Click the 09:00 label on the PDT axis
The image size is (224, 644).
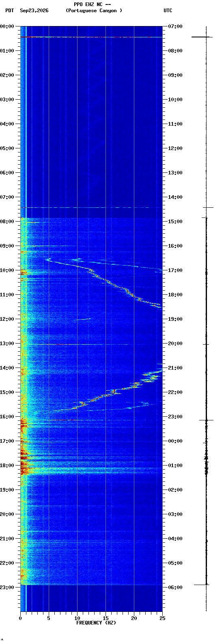coord(7,246)
